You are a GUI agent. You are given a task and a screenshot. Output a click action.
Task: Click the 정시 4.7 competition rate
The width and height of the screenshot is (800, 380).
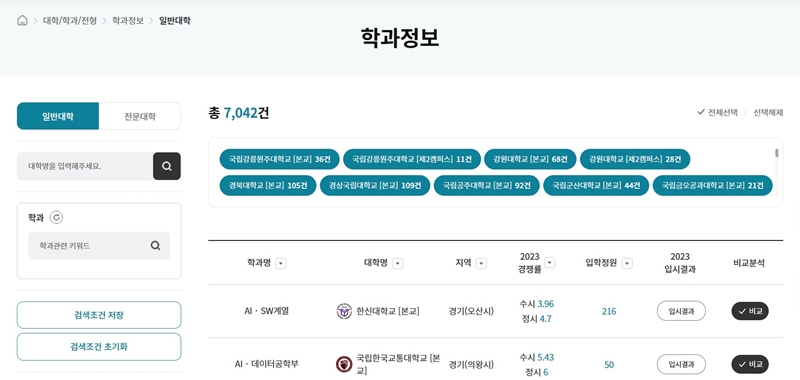coord(536,319)
